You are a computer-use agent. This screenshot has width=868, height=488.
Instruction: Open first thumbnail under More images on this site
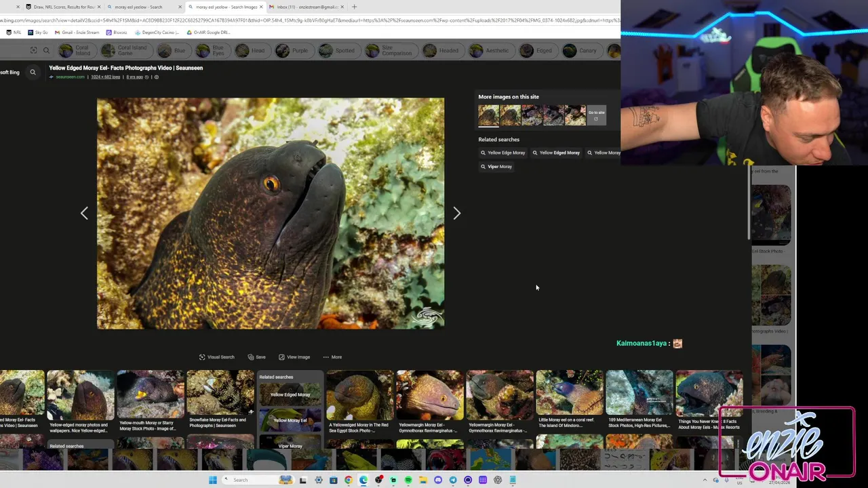point(488,115)
